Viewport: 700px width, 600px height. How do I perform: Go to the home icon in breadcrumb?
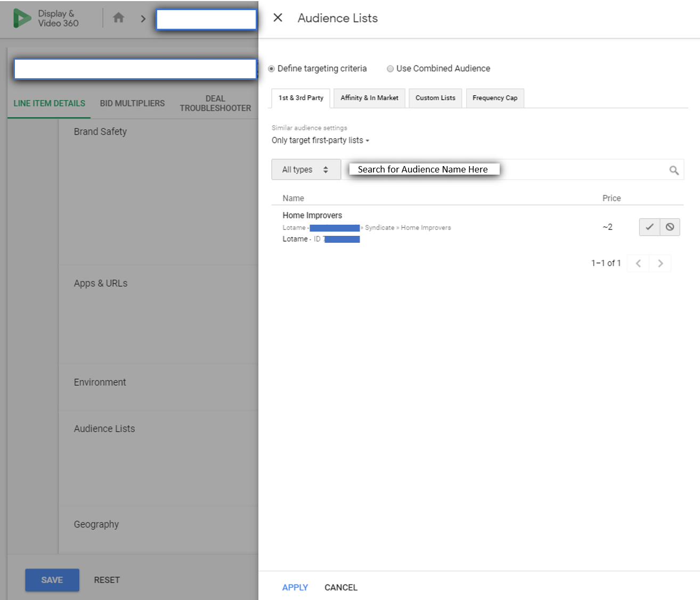pyautogui.click(x=118, y=18)
